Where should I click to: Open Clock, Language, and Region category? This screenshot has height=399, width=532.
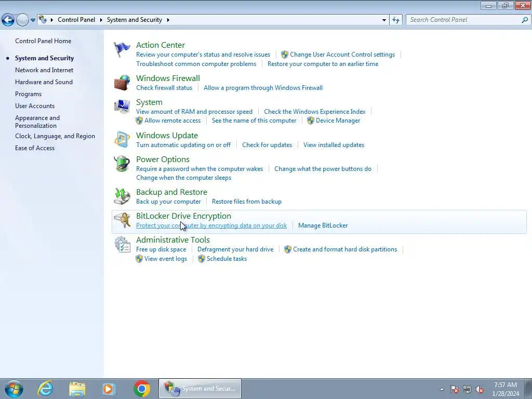coord(55,136)
